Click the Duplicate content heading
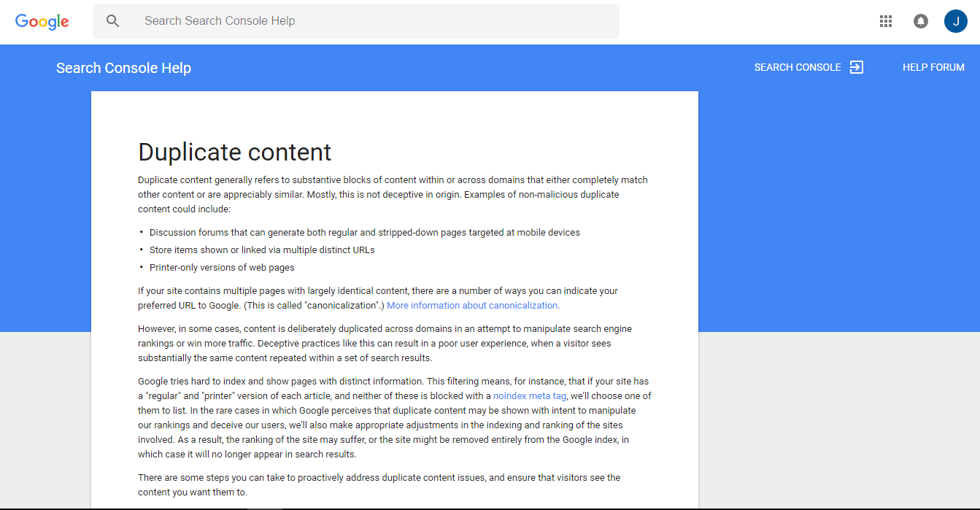980x510 pixels. click(x=234, y=152)
